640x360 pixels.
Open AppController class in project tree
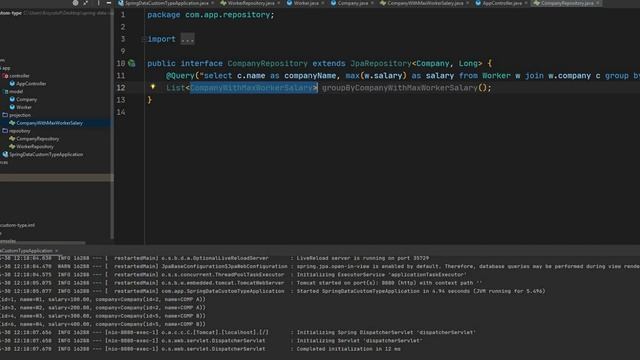[31, 84]
